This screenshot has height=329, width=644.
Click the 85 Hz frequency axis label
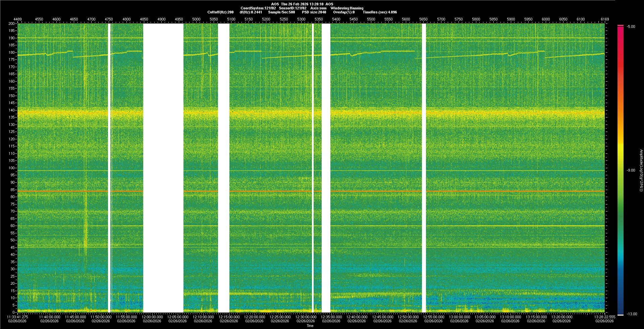point(12,190)
